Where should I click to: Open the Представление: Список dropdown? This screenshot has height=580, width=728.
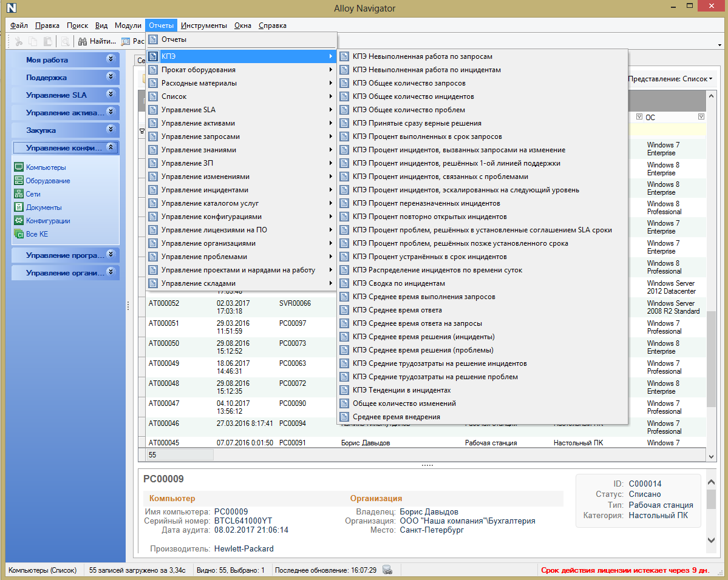click(x=670, y=79)
